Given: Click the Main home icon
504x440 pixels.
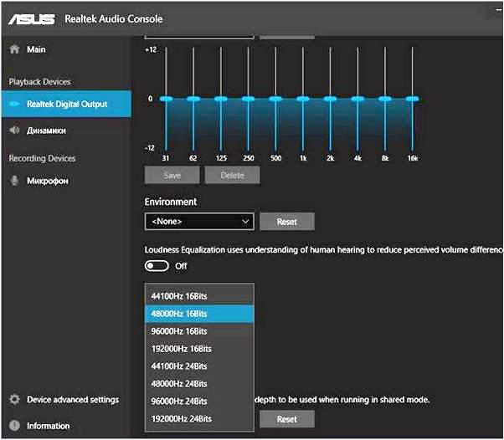Looking at the screenshot, I should [x=14, y=49].
